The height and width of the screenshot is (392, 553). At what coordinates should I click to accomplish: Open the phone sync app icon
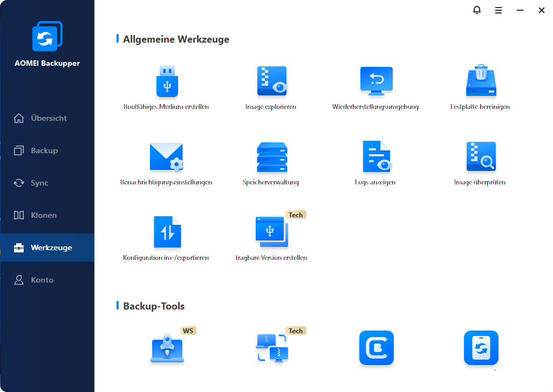click(x=481, y=348)
